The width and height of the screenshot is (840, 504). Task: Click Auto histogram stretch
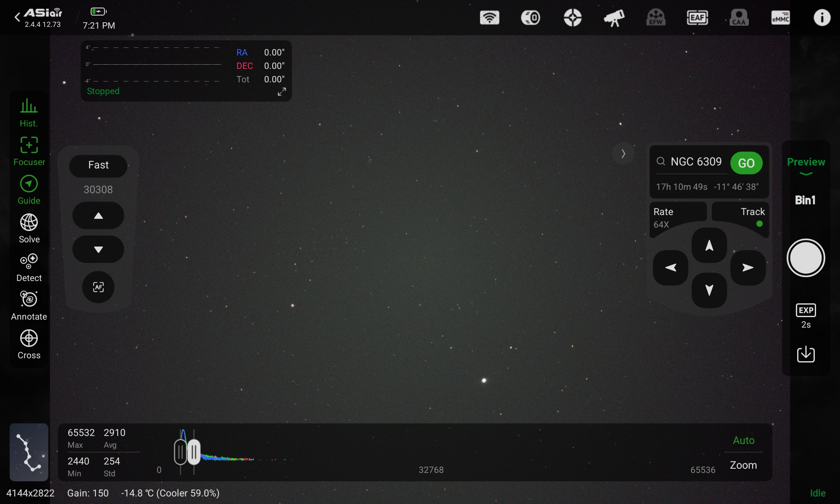743,440
